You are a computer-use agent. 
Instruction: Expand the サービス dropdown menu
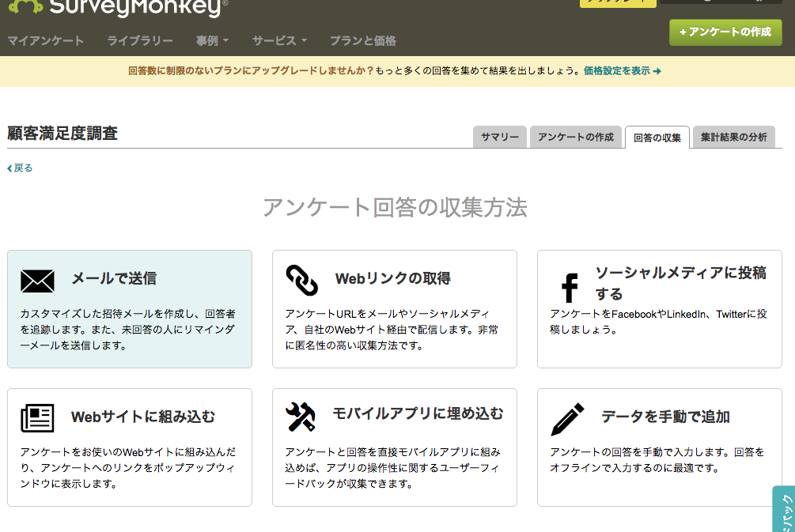click(280, 40)
